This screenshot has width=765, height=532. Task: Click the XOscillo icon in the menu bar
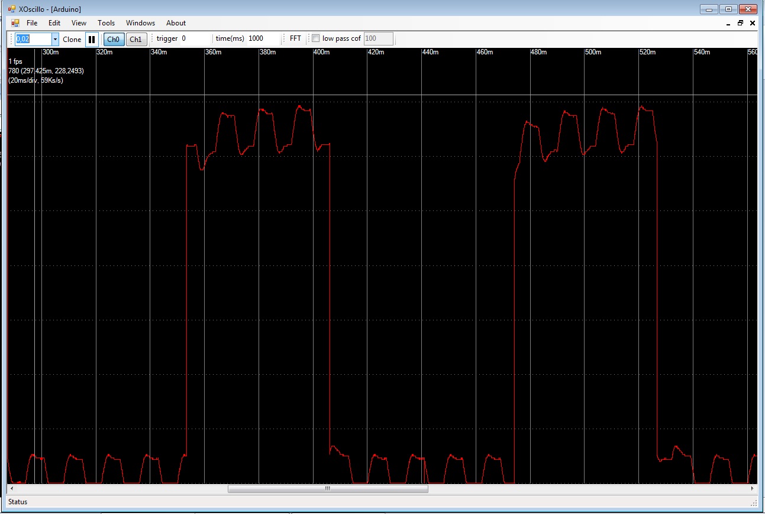15,23
